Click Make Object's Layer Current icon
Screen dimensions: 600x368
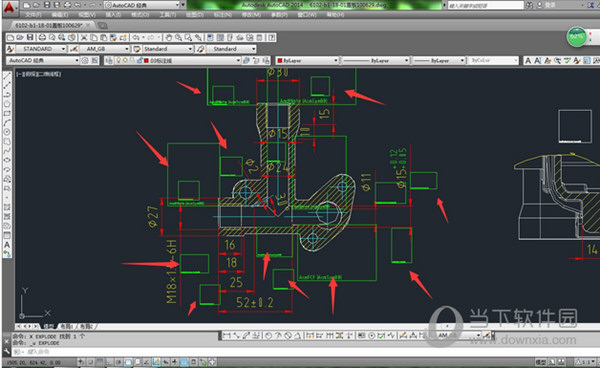click(247, 60)
